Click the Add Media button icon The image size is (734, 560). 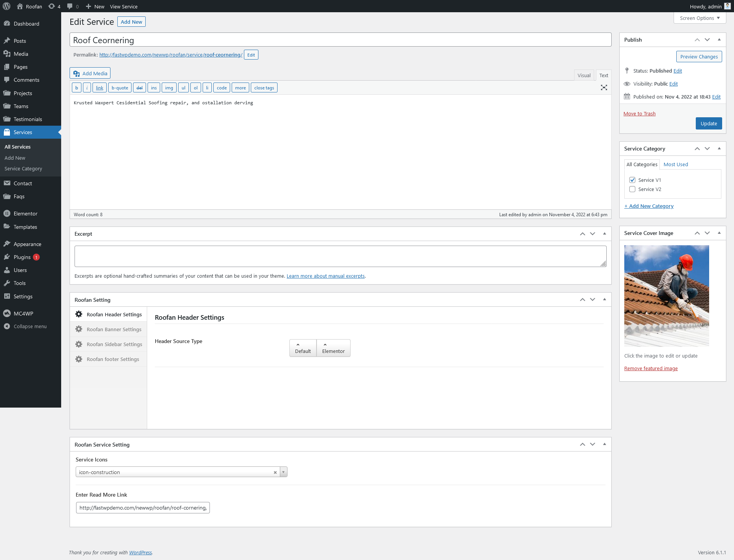76,73
